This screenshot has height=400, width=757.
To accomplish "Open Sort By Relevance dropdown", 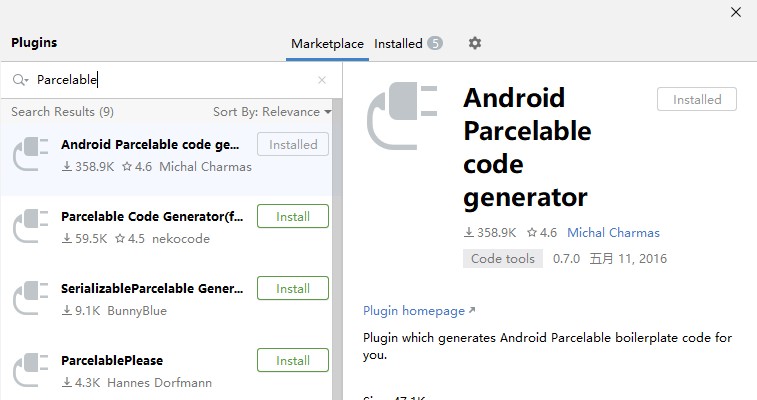I will [x=272, y=112].
